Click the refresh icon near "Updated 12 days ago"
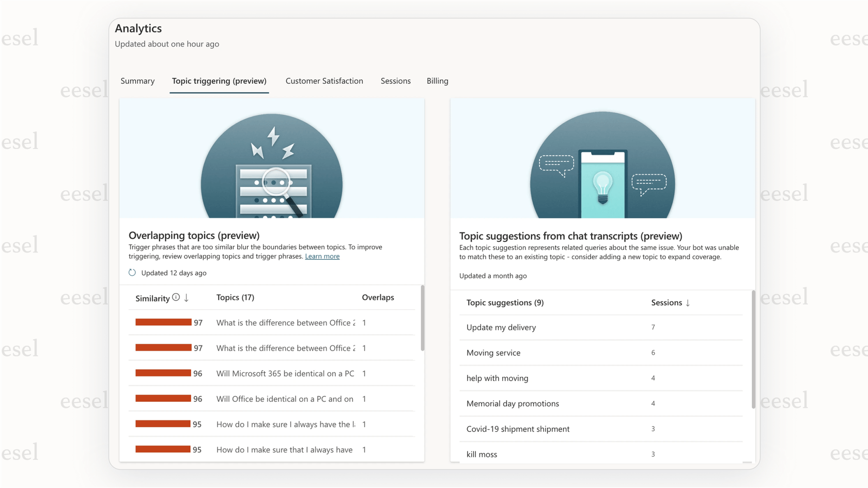Image resolution: width=868 pixels, height=488 pixels. click(x=132, y=272)
